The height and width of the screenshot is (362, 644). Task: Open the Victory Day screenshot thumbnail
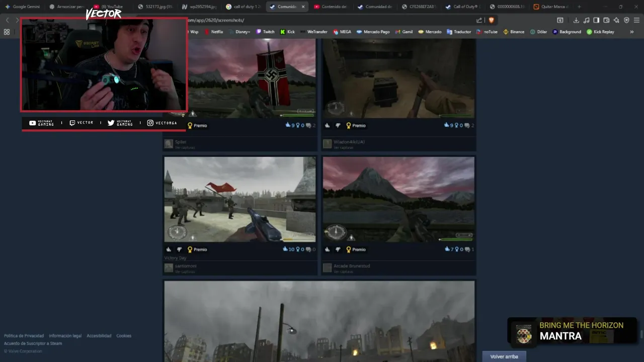(240, 199)
